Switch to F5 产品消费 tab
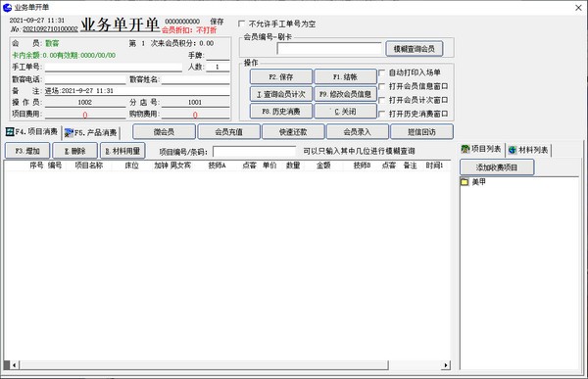The width and height of the screenshot is (588, 379). tap(91, 133)
